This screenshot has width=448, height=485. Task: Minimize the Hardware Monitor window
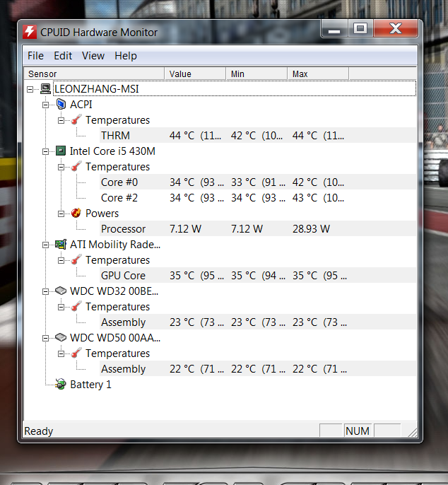click(334, 29)
